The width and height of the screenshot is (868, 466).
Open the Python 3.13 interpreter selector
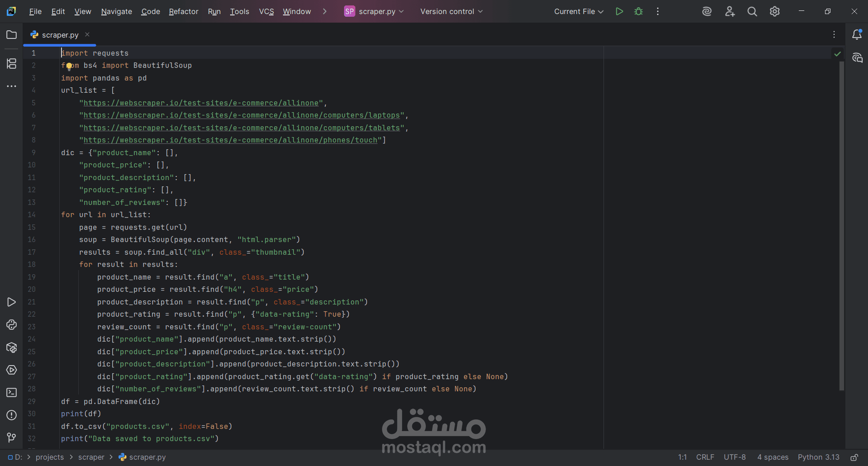(818, 457)
